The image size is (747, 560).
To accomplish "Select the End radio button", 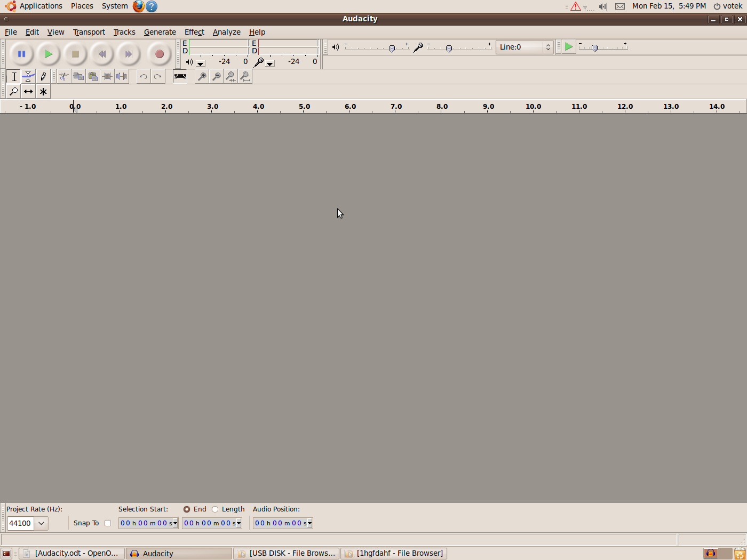I will (187, 509).
